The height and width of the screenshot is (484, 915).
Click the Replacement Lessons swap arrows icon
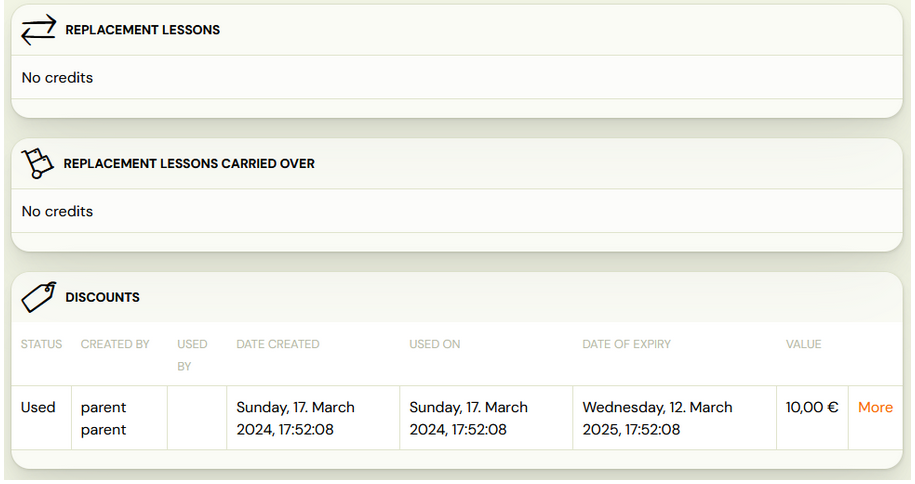[39, 30]
